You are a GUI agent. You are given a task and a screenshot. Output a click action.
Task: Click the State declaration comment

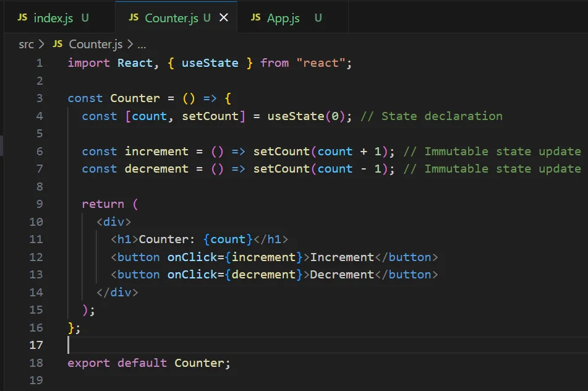click(x=431, y=116)
